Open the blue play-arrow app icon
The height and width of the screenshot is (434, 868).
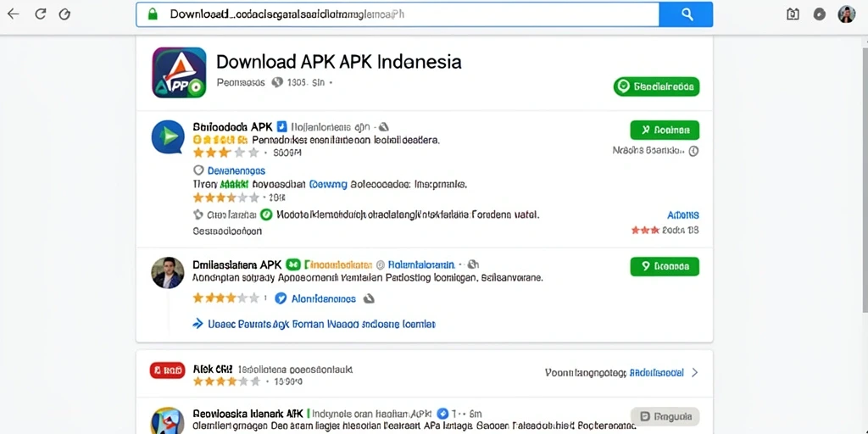click(x=168, y=136)
